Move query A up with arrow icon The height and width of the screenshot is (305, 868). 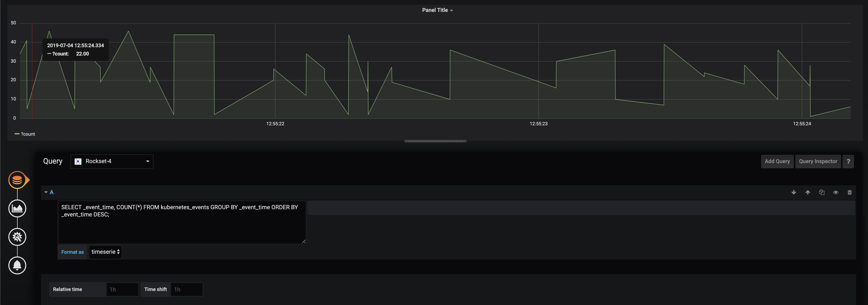[808, 192]
